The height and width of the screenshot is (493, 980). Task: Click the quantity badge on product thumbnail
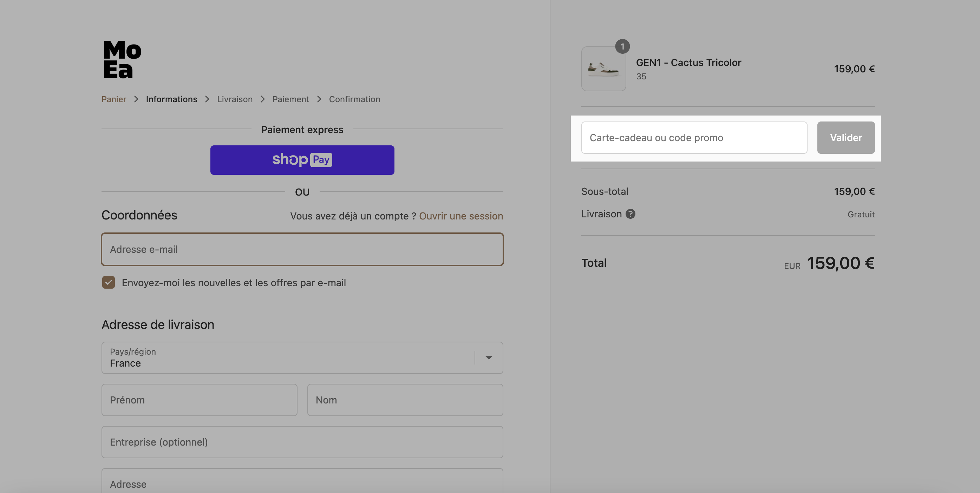point(622,46)
